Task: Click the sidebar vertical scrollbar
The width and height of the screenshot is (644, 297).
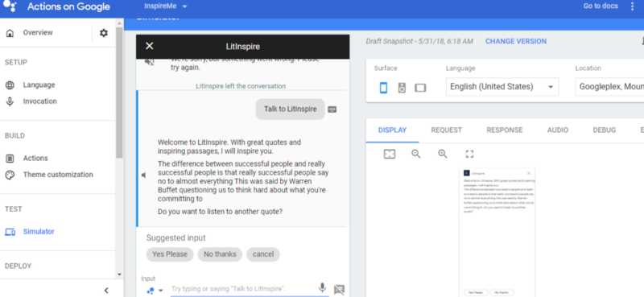Action: tap(119, 93)
